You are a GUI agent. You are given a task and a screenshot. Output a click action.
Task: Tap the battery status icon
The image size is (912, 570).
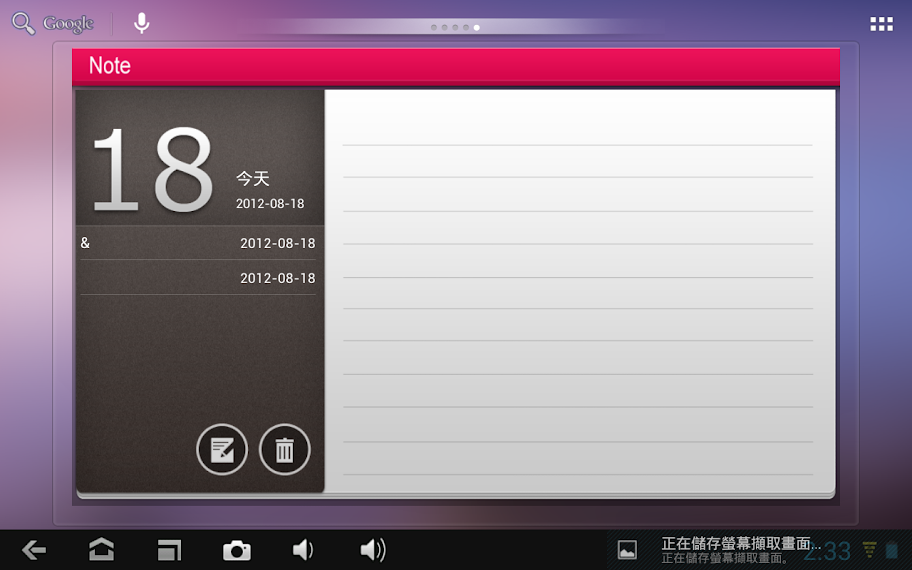[892, 550]
